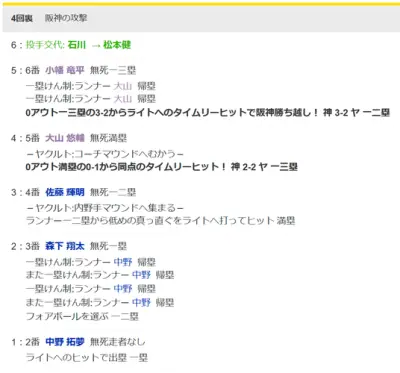Click the ライトへのヒットで出塁 result line
The width and height of the screenshot is (400, 373).
click(x=87, y=358)
